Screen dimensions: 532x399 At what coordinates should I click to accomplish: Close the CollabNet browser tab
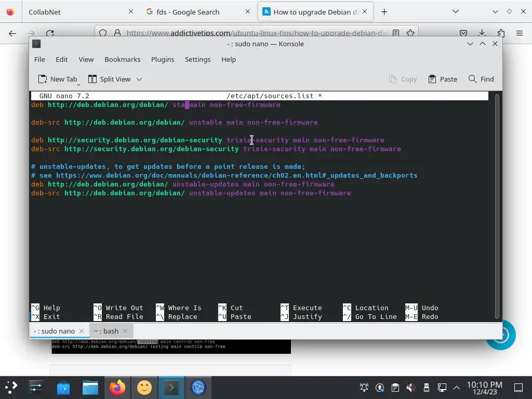point(131,11)
